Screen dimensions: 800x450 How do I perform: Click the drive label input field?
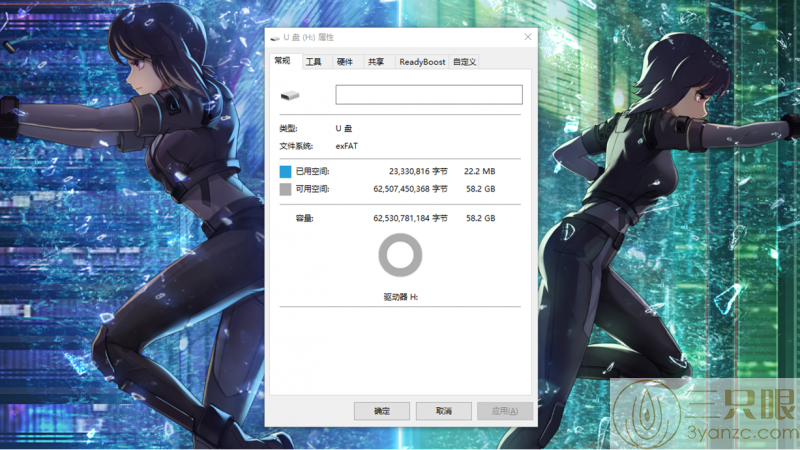pos(429,95)
